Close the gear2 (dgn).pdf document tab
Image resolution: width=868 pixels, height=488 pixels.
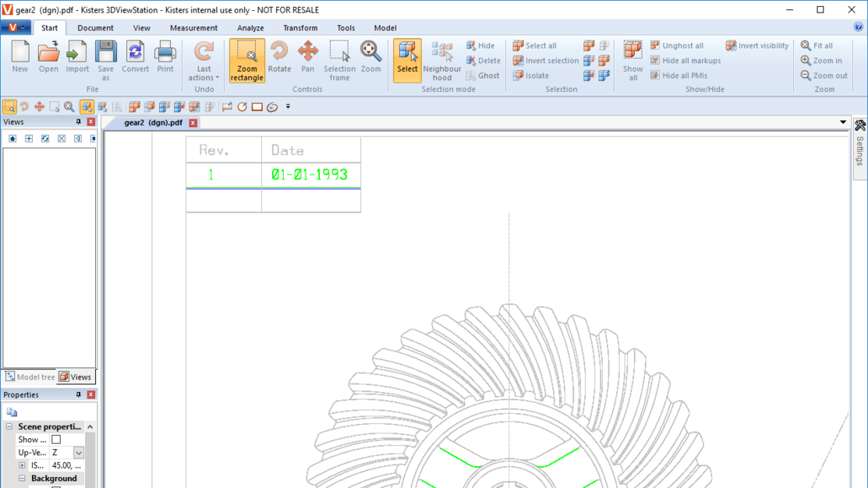click(x=193, y=123)
